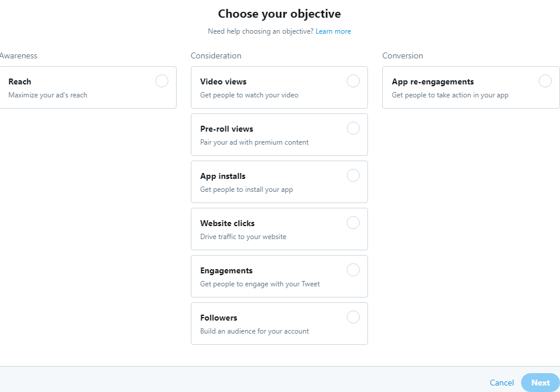
Task: Click the Website clicks card title
Action: click(x=227, y=223)
